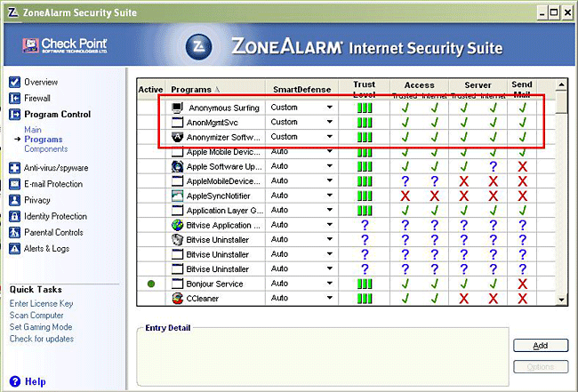Open SmartDefense dropdown for Bonjour Service
578x392 pixels.
coord(330,284)
